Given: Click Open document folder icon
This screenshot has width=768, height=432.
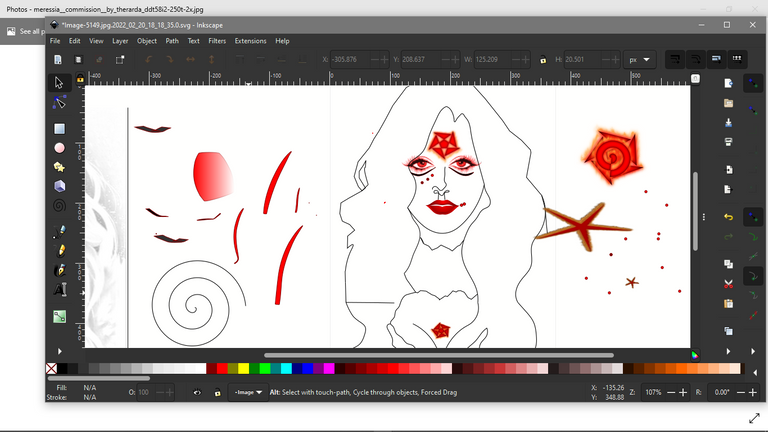Looking at the screenshot, I should point(728,103).
